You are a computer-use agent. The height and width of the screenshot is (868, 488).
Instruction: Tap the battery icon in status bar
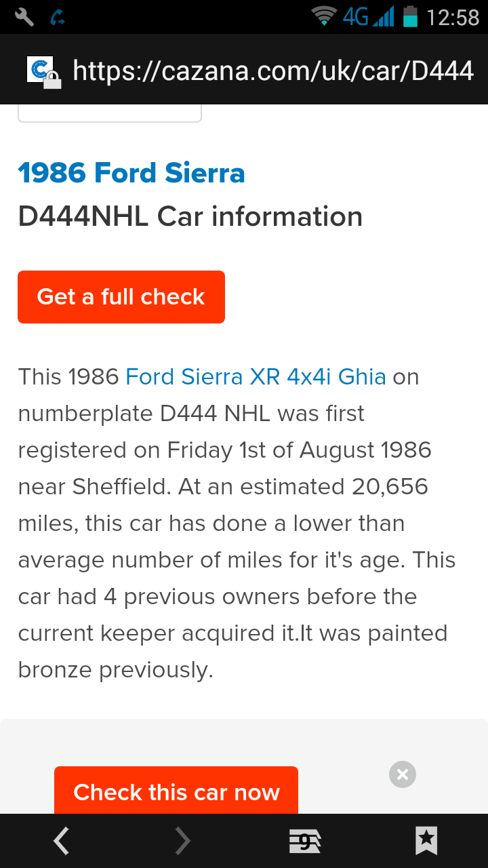pyautogui.click(x=410, y=16)
